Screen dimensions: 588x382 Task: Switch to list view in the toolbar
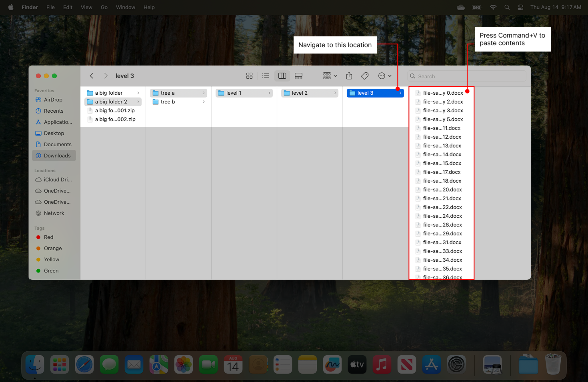(266, 76)
